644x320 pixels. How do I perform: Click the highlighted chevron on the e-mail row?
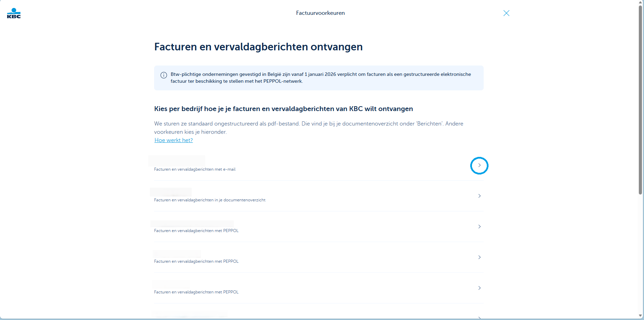tap(479, 166)
